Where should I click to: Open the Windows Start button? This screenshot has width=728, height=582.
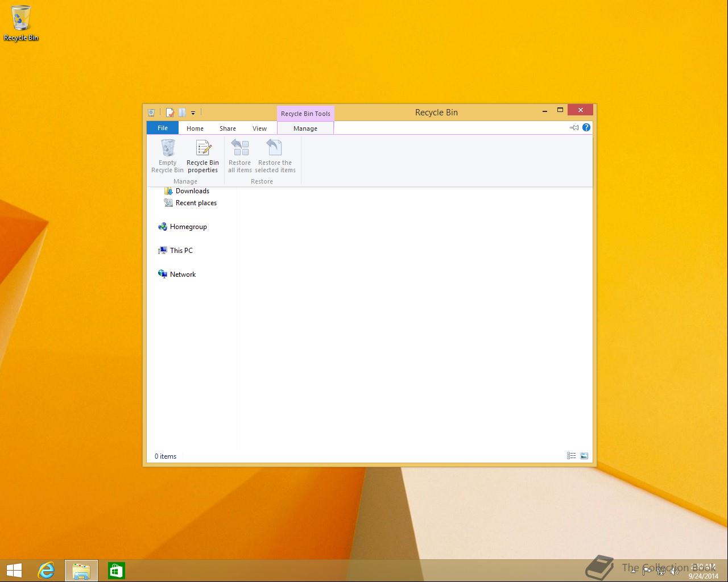click(14, 570)
